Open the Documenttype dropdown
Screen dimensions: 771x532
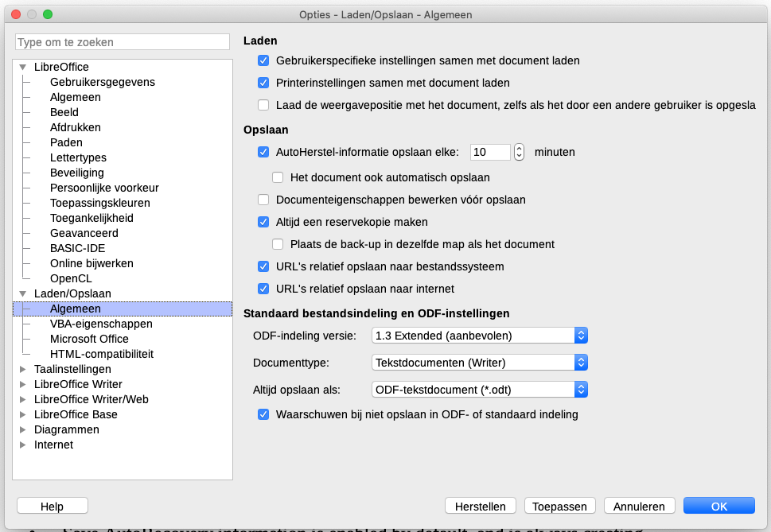coord(480,363)
